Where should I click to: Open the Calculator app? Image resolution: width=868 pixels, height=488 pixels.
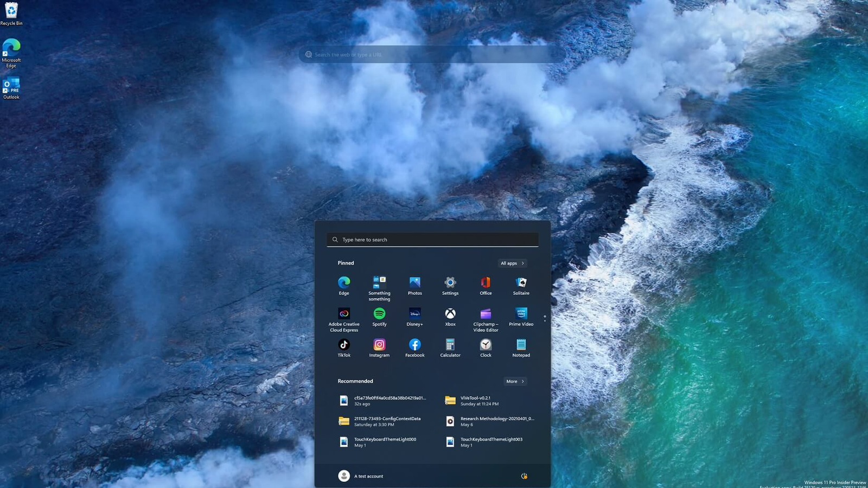450,348
